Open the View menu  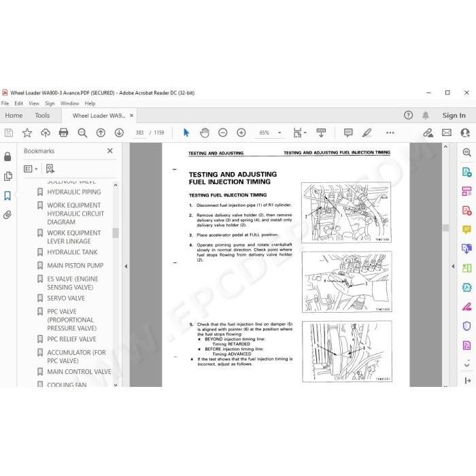point(34,103)
